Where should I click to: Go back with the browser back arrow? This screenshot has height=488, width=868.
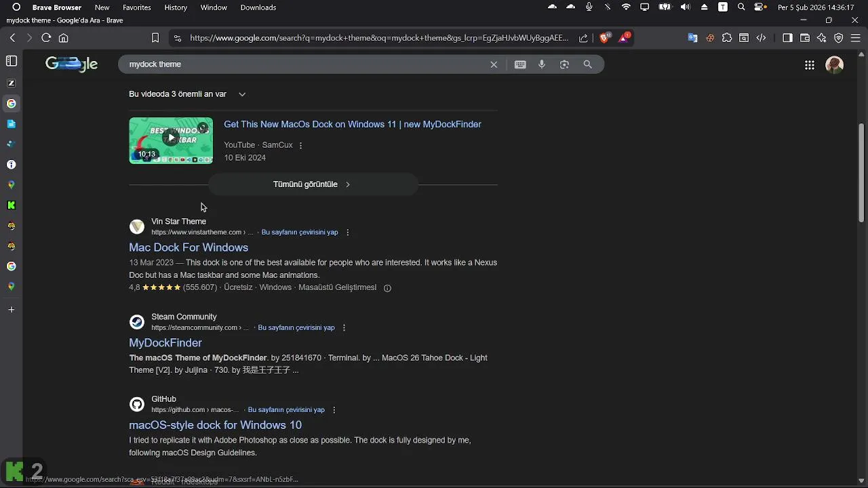pyautogui.click(x=12, y=38)
